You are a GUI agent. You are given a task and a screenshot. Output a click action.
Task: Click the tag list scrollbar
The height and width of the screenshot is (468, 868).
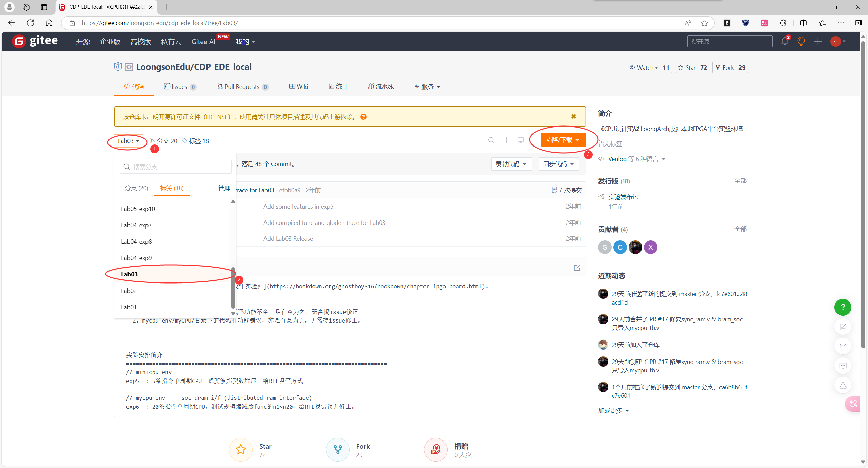(x=233, y=288)
